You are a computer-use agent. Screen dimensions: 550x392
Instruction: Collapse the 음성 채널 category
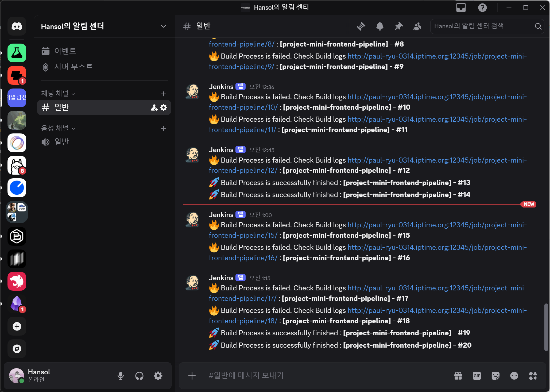pyautogui.click(x=58, y=128)
